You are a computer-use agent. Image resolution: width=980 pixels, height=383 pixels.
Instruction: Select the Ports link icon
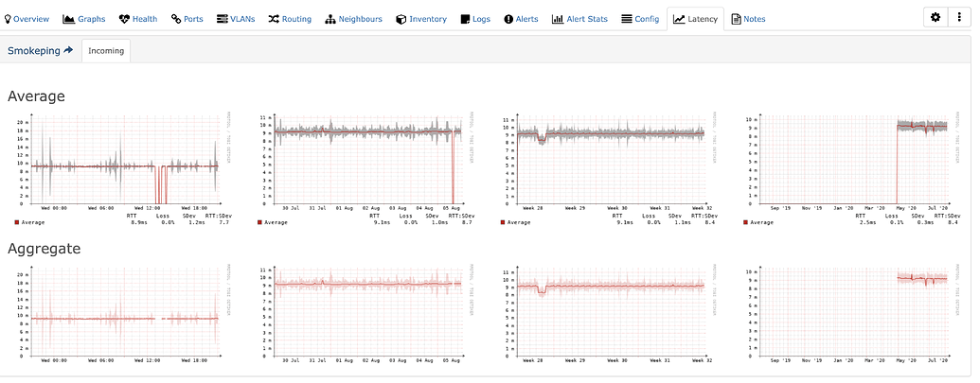coord(176,19)
